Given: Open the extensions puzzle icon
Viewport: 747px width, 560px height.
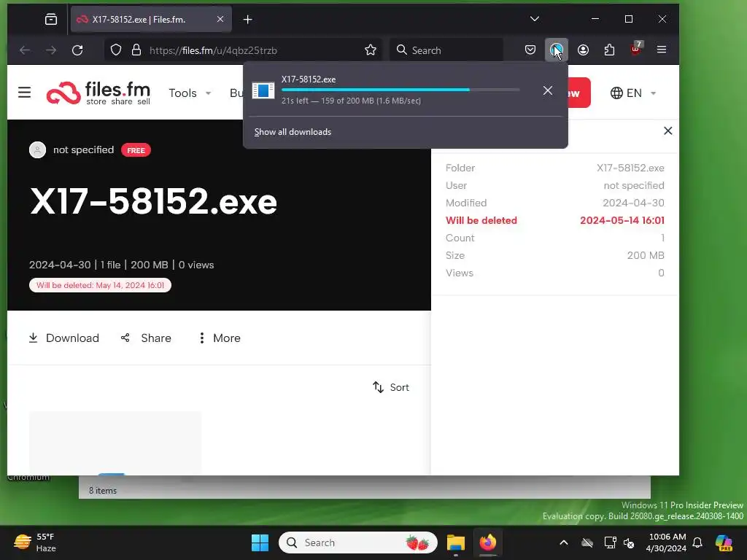Looking at the screenshot, I should tap(609, 50).
